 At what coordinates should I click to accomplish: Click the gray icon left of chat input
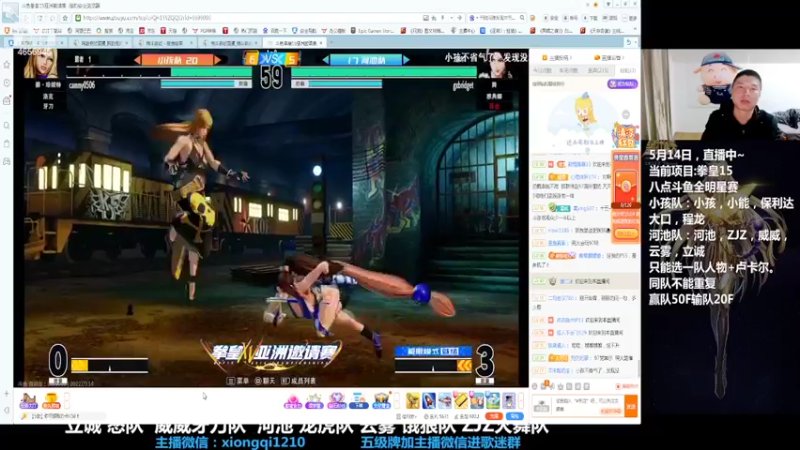pos(541,406)
